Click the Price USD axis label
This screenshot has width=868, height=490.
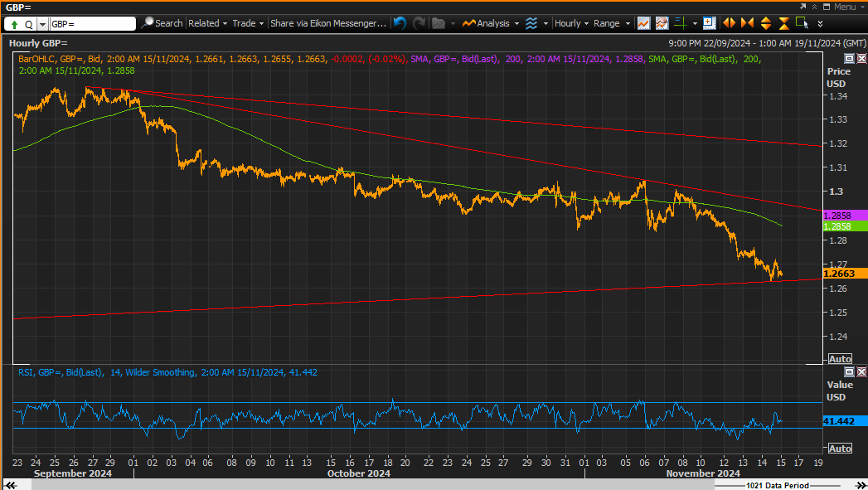coord(838,77)
